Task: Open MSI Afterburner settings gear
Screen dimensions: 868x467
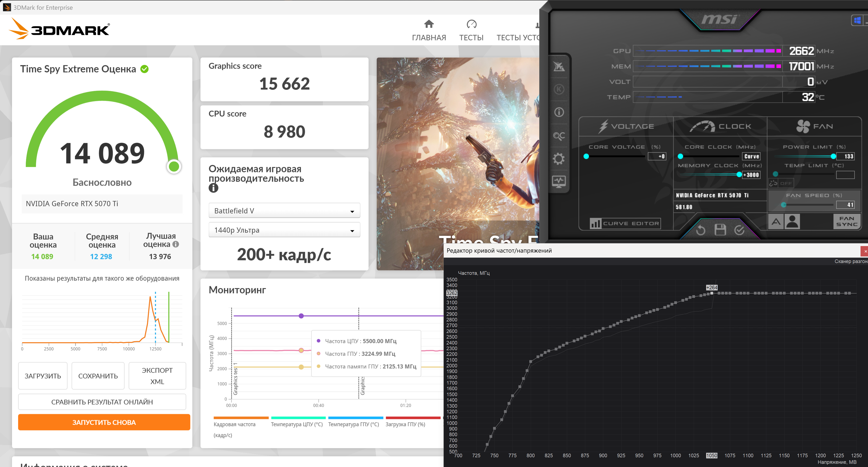Action: tap(559, 159)
